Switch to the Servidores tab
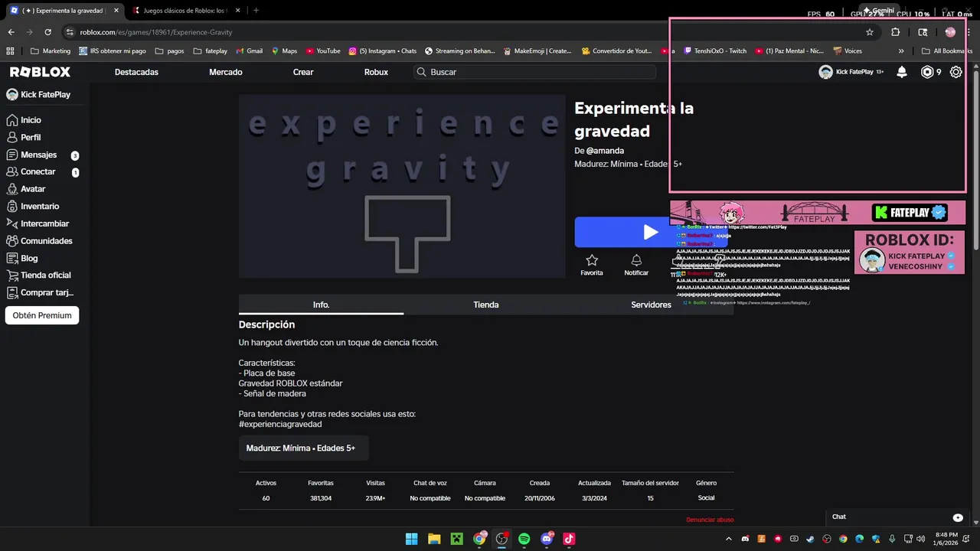The width and height of the screenshot is (980, 551). [651, 305]
